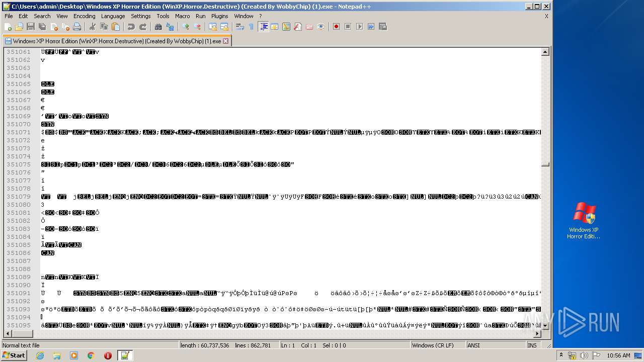Click the Zoom Out toolbar icon
This screenshot has width=644, height=362.
[197, 27]
